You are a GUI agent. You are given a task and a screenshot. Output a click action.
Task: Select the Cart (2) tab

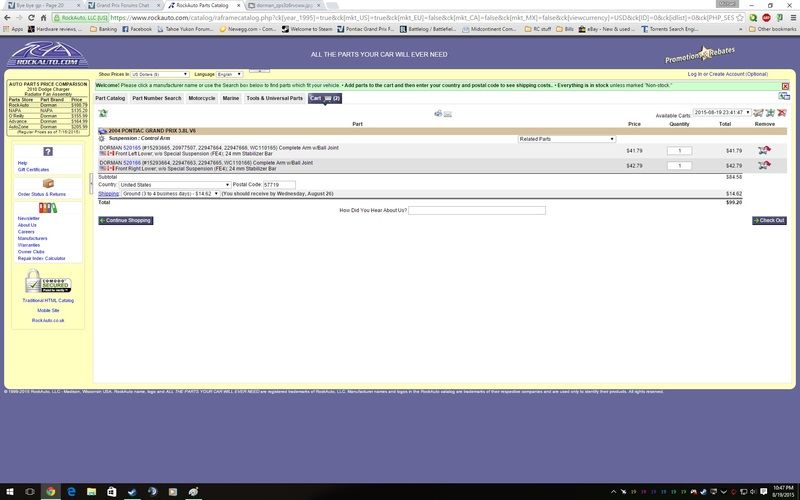324,98
